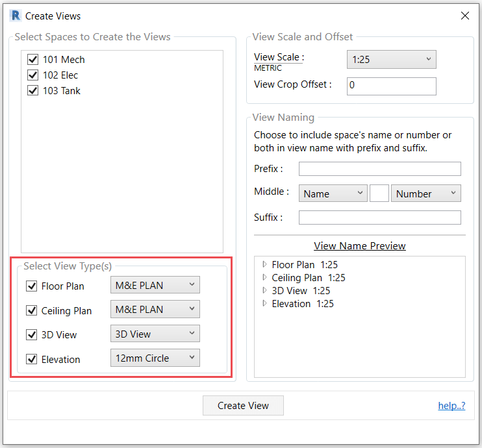Screen dimensions: 482x448
Task: Open the Middle Number dropdown
Action: click(425, 193)
